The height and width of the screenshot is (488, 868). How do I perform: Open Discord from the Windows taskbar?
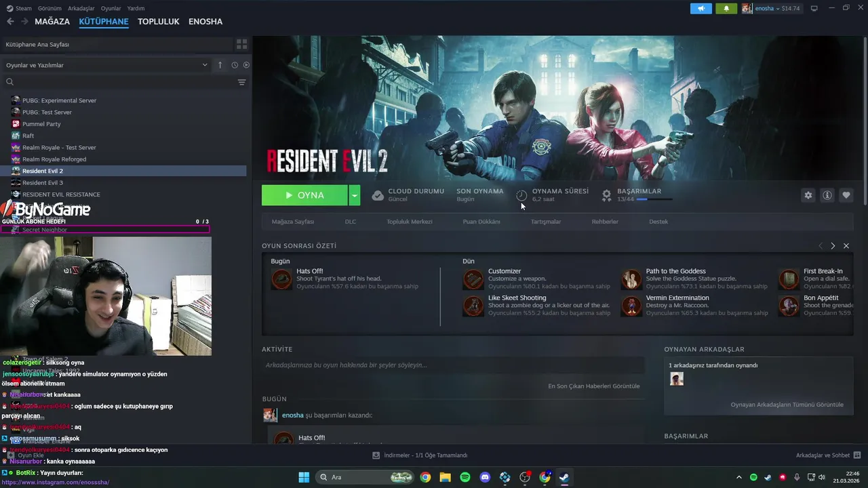[x=485, y=477]
